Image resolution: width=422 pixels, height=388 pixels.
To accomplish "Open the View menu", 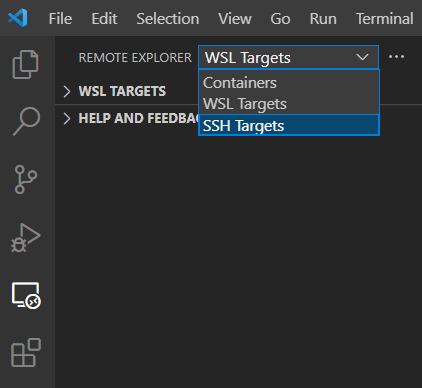I will (235, 18).
